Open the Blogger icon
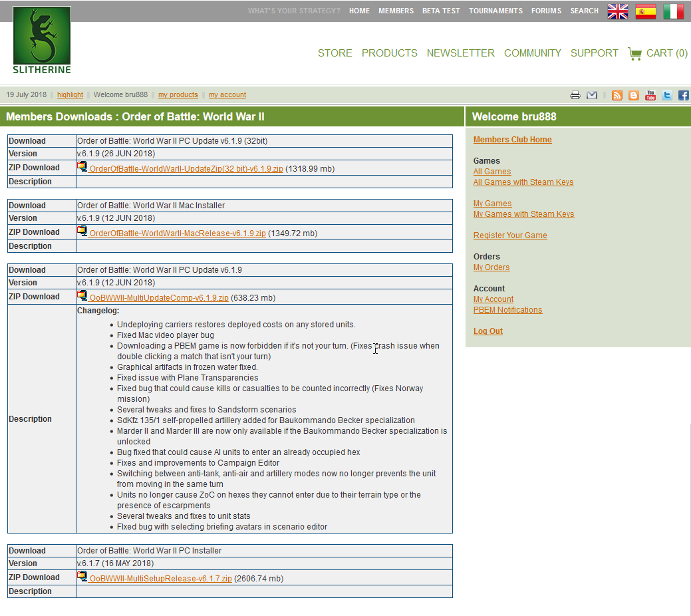 [x=634, y=95]
